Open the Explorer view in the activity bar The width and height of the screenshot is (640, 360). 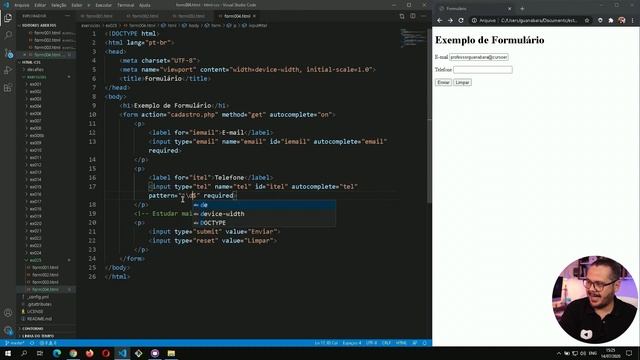coord(8,18)
